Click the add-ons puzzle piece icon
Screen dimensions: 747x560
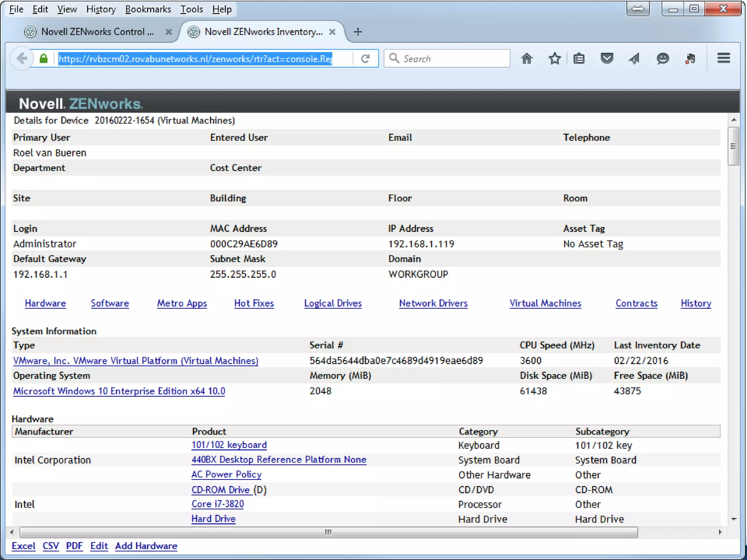[690, 58]
